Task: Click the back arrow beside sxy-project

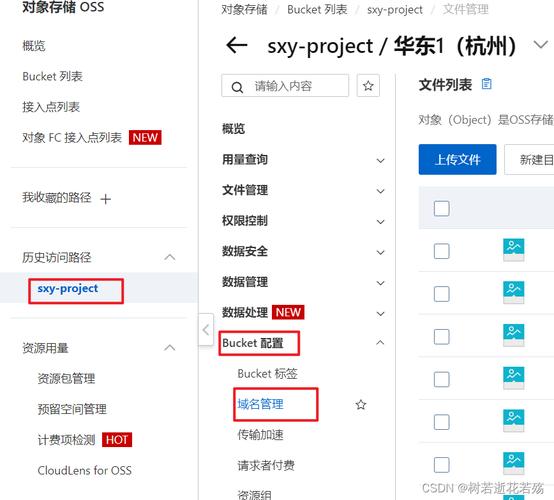Action: [x=236, y=46]
